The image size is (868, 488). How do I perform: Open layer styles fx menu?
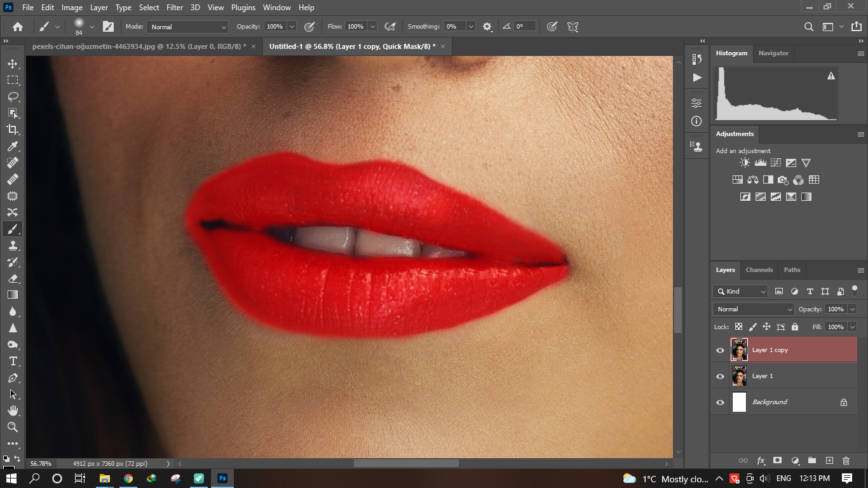pyautogui.click(x=761, y=460)
